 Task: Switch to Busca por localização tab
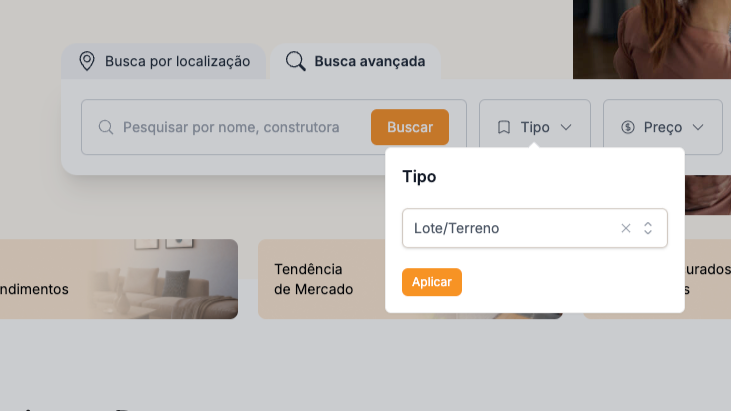click(164, 61)
